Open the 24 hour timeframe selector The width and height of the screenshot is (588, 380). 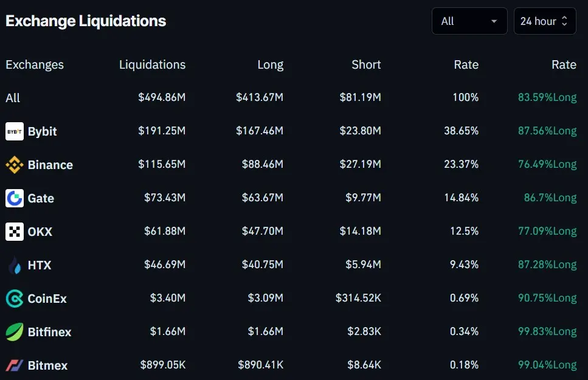(544, 21)
